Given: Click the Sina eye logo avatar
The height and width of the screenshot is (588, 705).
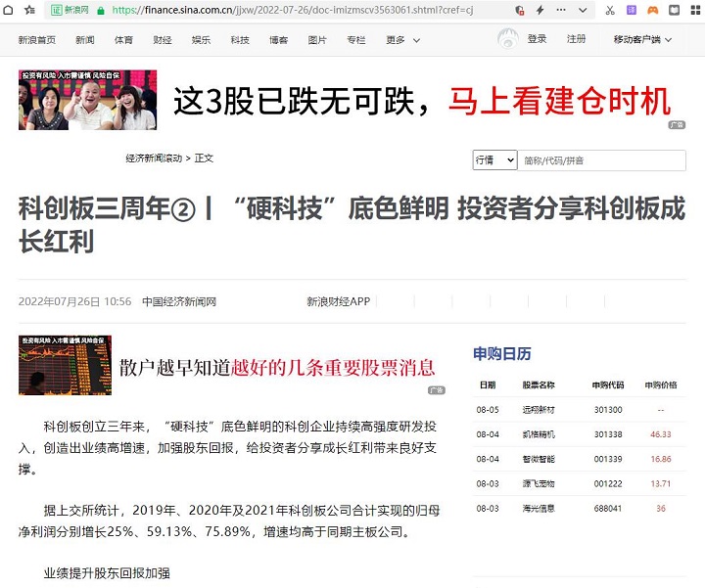Looking at the screenshot, I should pyautogui.click(x=507, y=39).
